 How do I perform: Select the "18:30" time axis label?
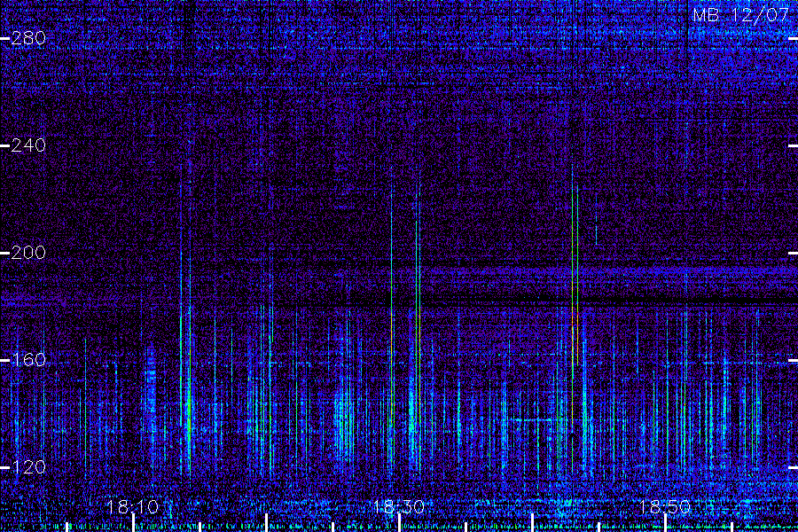click(398, 506)
